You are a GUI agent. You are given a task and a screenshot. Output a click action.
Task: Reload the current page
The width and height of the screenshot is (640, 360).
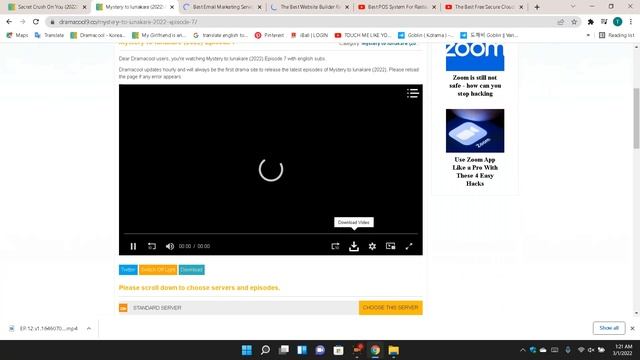(36, 22)
